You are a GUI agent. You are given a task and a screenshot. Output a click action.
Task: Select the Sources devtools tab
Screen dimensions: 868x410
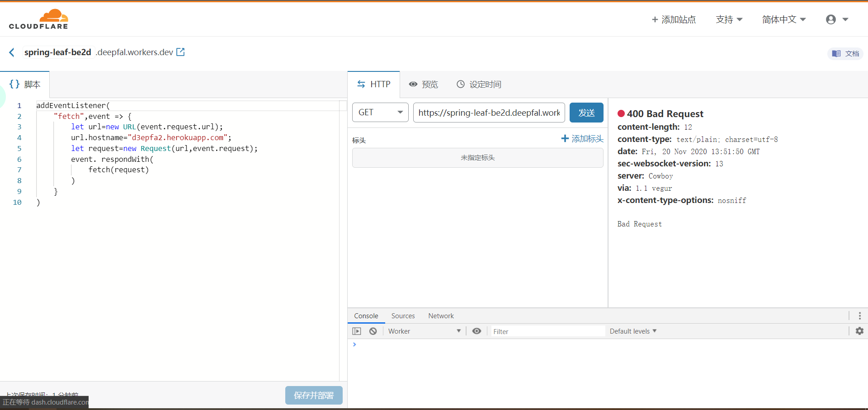[403, 316]
